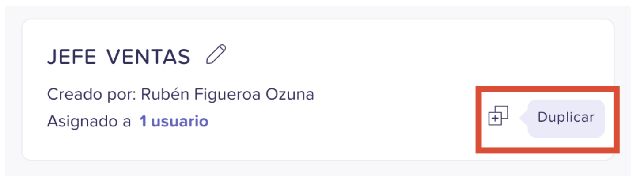Open the 1 usuario link
644x184 pixels.
[x=174, y=121]
